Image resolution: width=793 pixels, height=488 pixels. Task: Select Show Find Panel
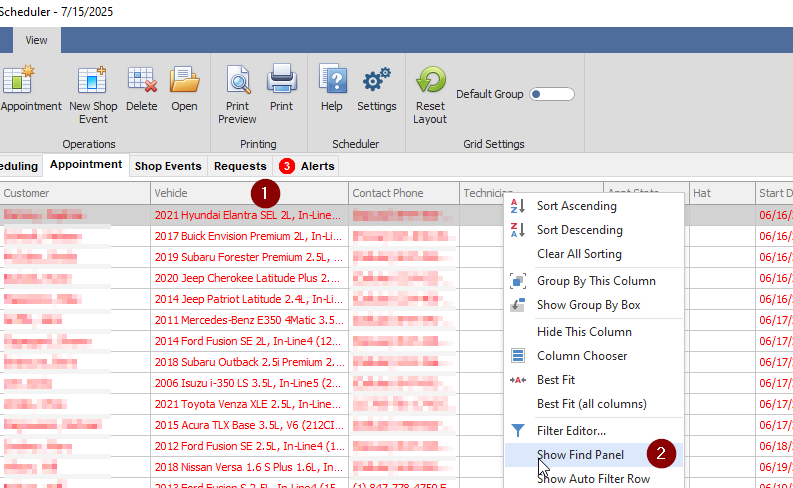point(594,455)
